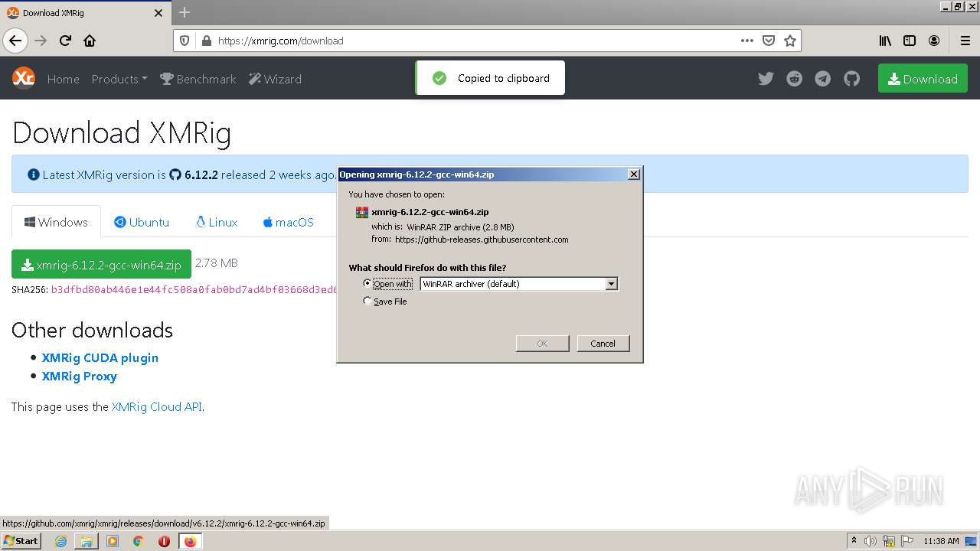Open XMRig Twitter page icon
Screen dimensions: 980x551
[766, 79]
